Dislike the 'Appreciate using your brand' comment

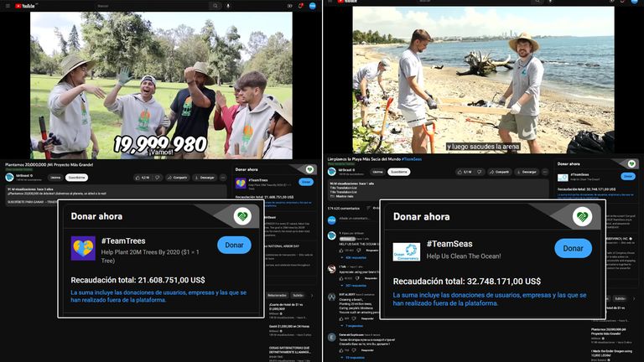(x=359, y=278)
